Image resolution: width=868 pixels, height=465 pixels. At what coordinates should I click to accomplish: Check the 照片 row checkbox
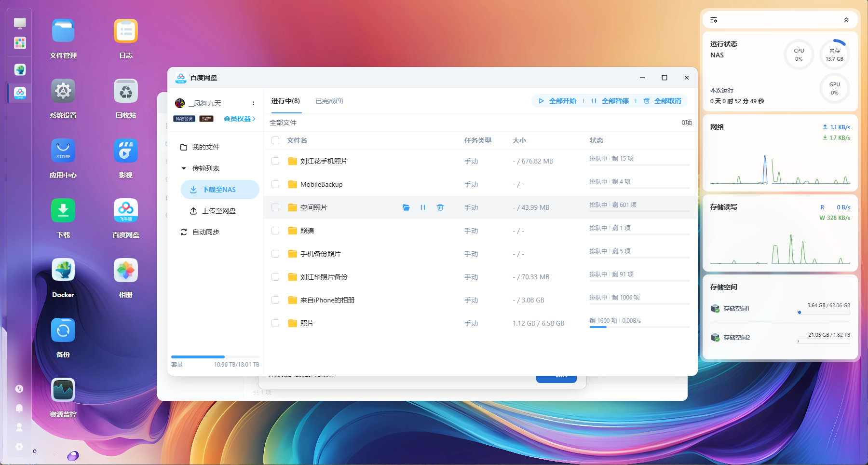[x=275, y=323]
